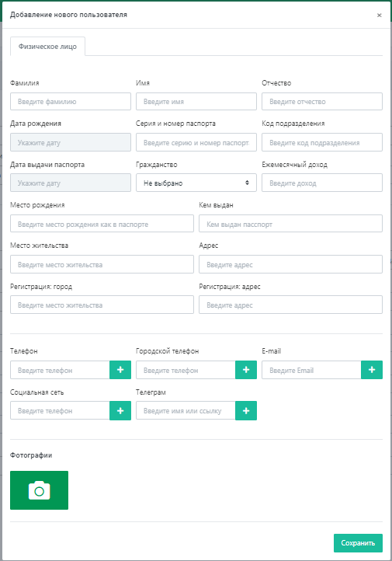Click the Ежемесячный доход input
The image size is (392, 561).
(322, 183)
